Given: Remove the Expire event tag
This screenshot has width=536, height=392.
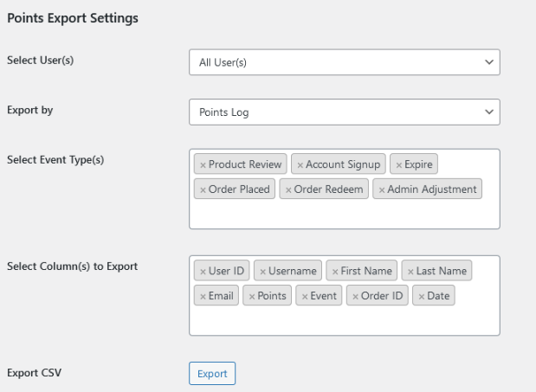Looking at the screenshot, I should click(x=398, y=164).
